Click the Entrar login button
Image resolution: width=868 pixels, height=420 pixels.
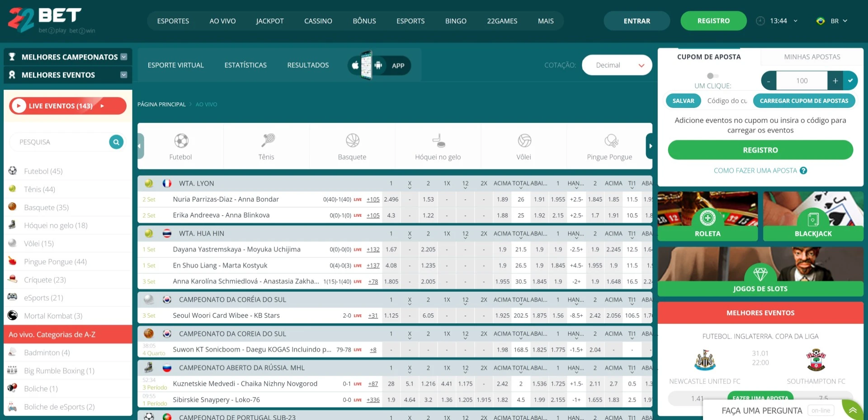[637, 21]
